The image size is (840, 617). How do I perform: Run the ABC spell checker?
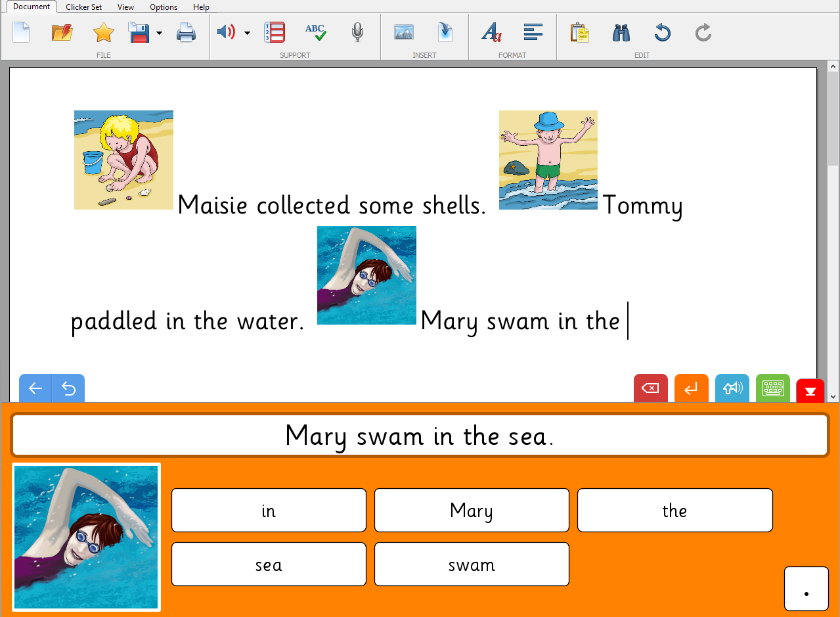point(315,32)
